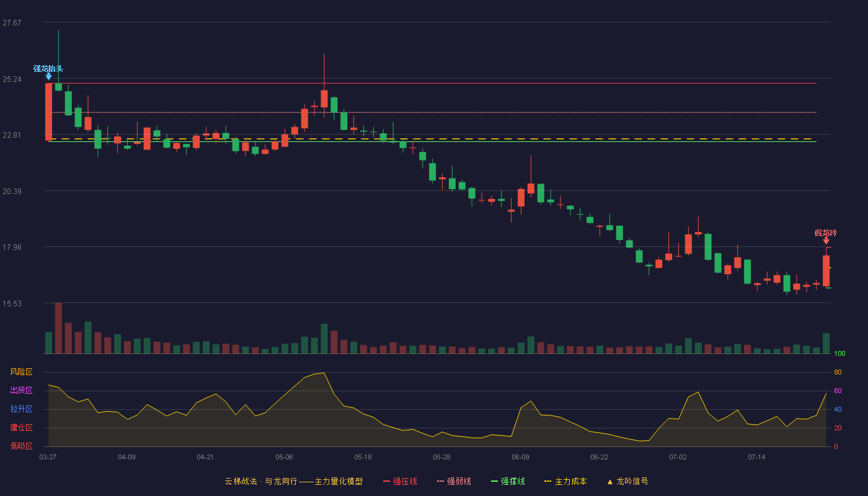Select the 建仓区 zone label
The height and width of the screenshot is (496, 868).
click(x=21, y=428)
